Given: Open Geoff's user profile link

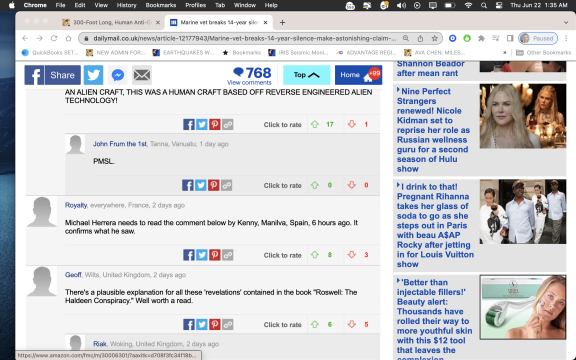Looking at the screenshot, I should 73,275.
